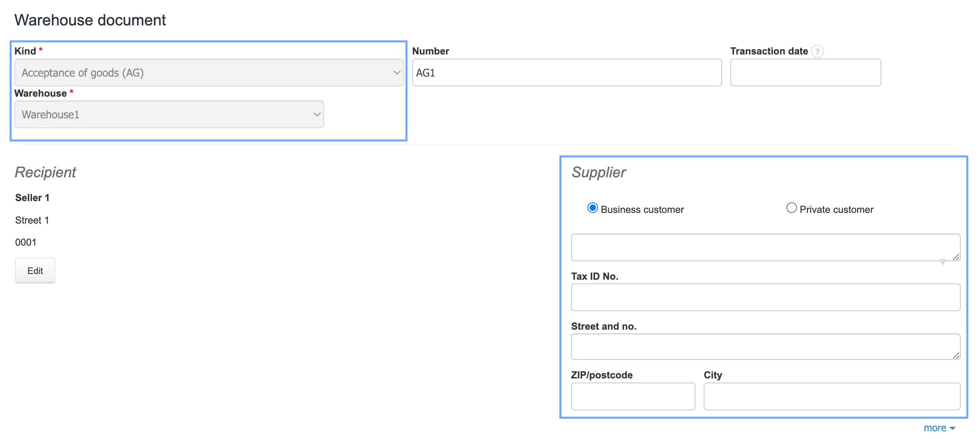Image resolution: width=980 pixels, height=439 pixels.
Task: Select the Private customer radio button
Action: [791, 208]
